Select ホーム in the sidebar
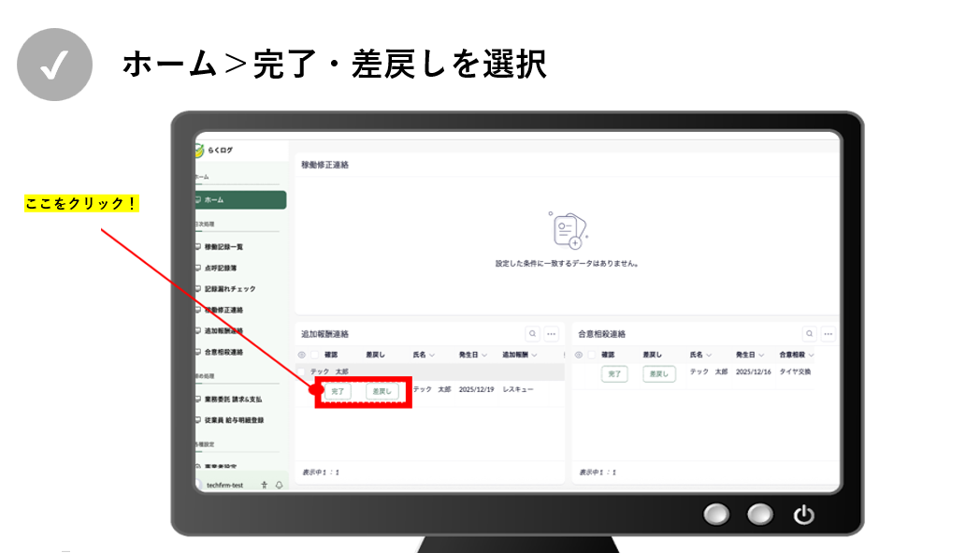 coord(240,199)
